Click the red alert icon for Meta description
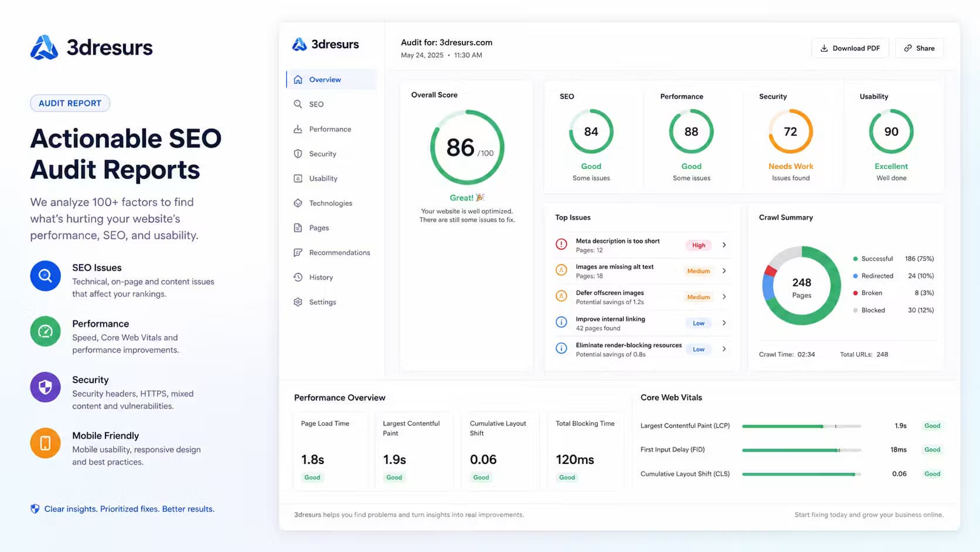The width and height of the screenshot is (980, 552). tap(561, 245)
